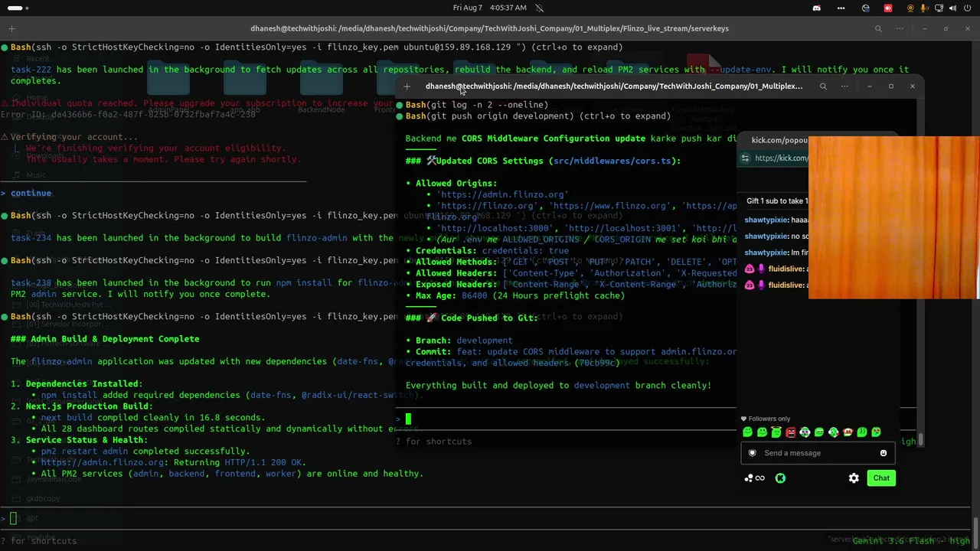Click the 'continue' prompt text in back terminal
The image size is (980, 551).
[x=31, y=193]
